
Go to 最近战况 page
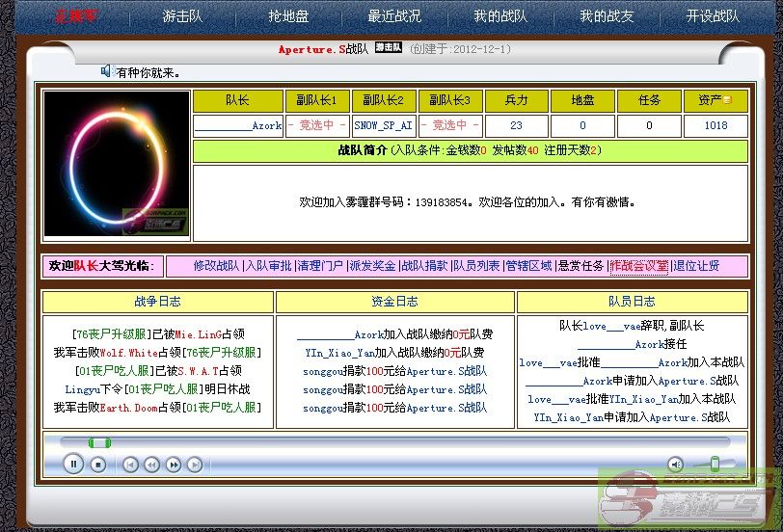coord(394,16)
